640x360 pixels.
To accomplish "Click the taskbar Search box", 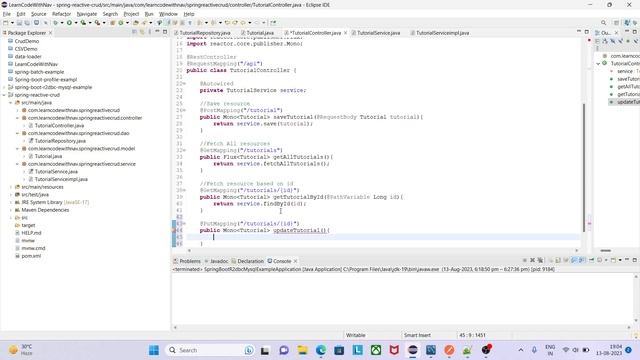I will tap(211, 350).
